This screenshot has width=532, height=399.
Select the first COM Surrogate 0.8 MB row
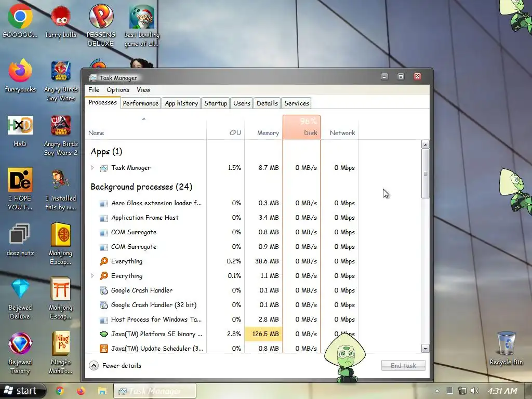click(x=221, y=232)
